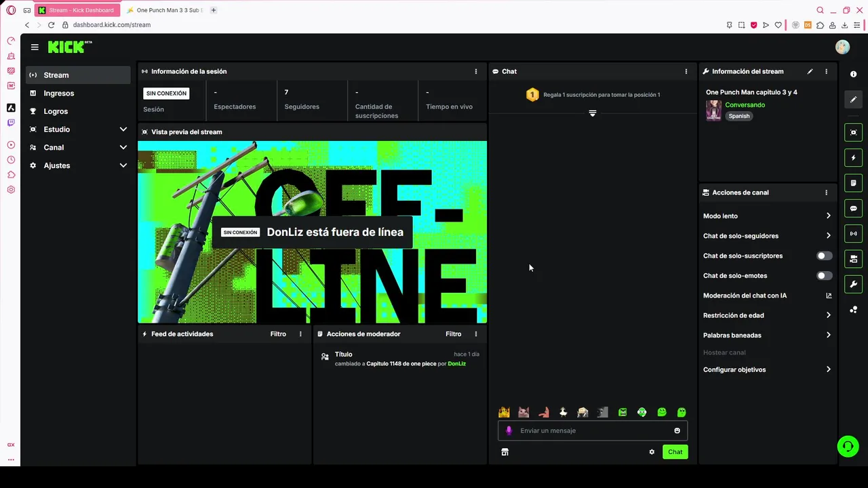The height and width of the screenshot is (488, 868).
Task: Collapse chat leaderboard with the arrow icon
Action: (x=592, y=113)
